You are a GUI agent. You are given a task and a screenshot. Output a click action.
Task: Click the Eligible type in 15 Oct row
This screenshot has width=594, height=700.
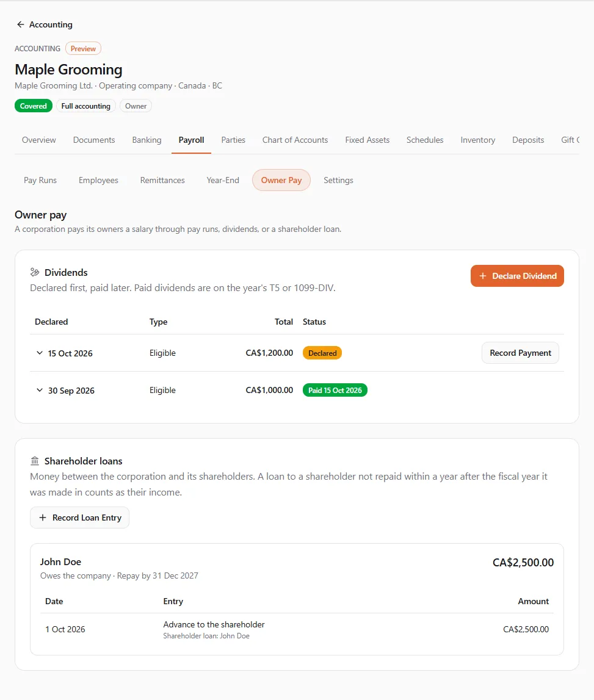(x=162, y=353)
